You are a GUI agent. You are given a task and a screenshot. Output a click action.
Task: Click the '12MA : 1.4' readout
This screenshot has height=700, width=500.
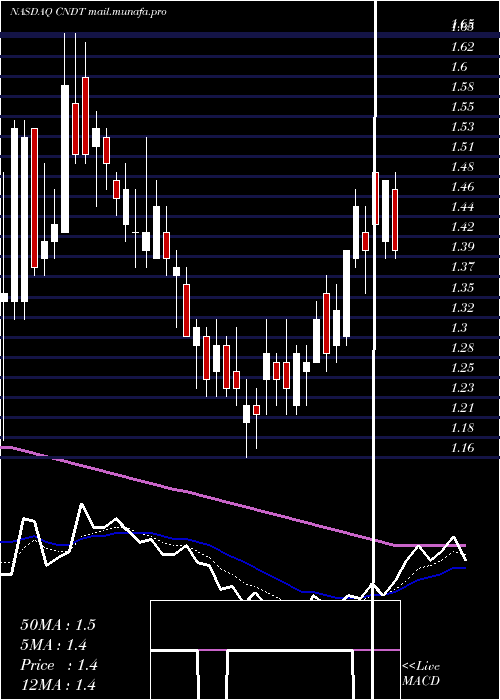pos(58,685)
